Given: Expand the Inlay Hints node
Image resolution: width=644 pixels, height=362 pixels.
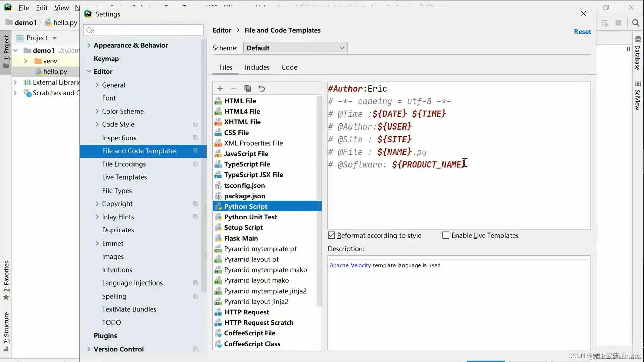Looking at the screenshot, I should coord(97,217).
